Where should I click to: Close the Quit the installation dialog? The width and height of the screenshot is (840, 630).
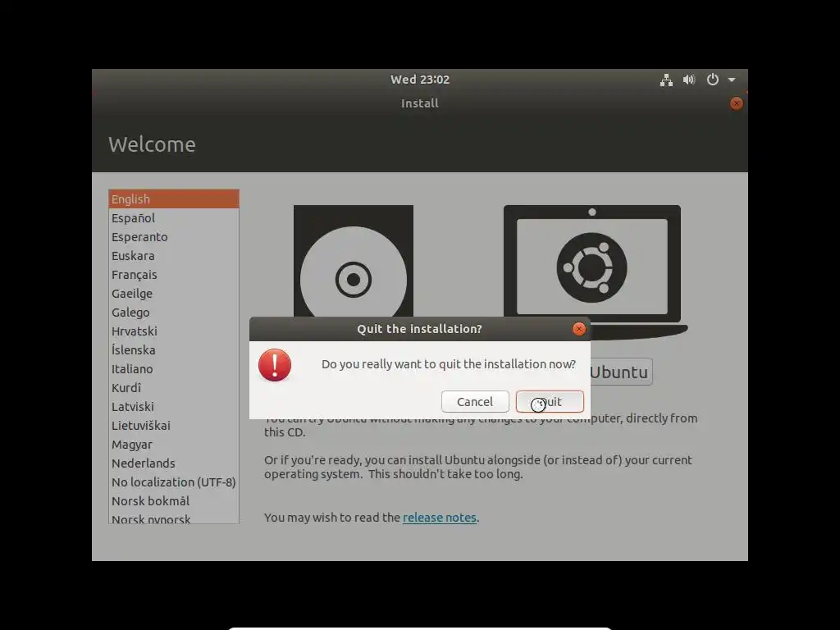(x=578, y=328)
